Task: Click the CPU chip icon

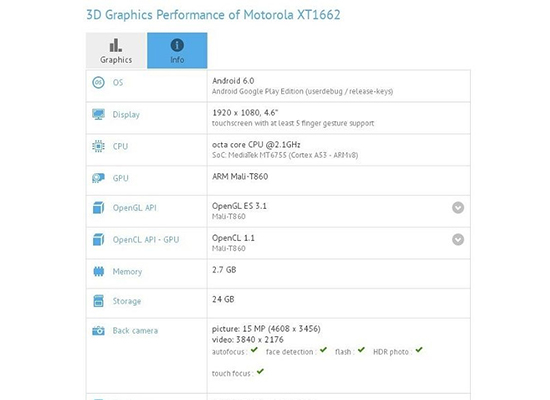Action: (x=98, y=146)
